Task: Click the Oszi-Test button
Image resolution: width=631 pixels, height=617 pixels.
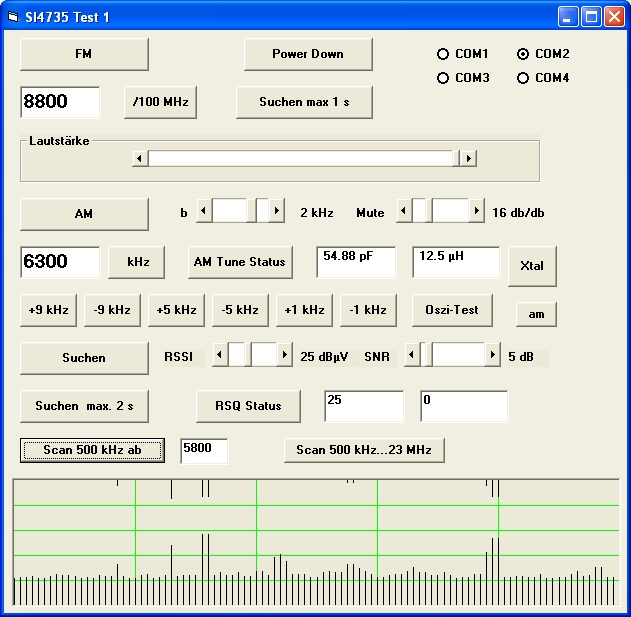Action: tap(452, 310)
